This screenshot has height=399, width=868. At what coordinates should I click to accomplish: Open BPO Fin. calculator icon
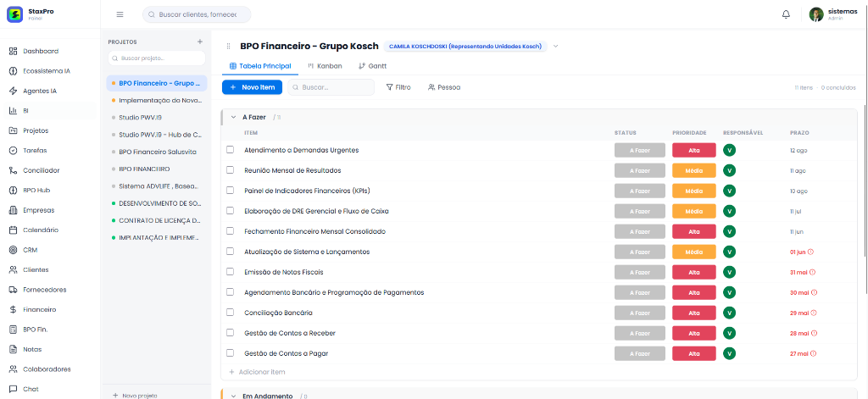pyautogui.click(x=14, y=330)
